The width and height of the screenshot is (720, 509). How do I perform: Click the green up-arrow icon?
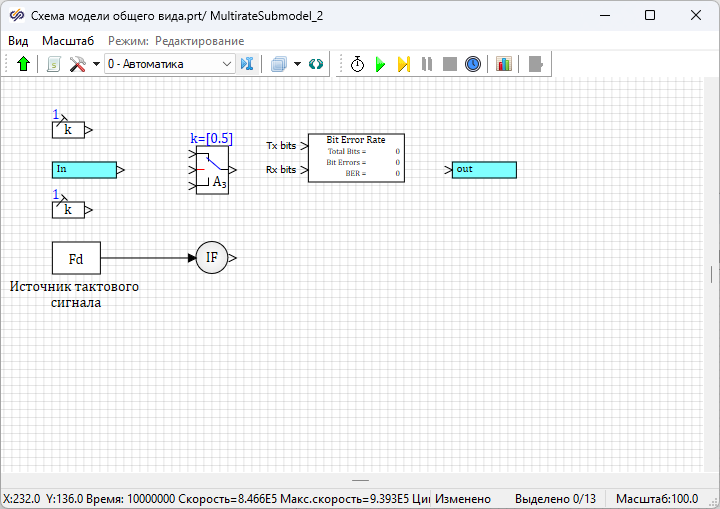[24, 64]
